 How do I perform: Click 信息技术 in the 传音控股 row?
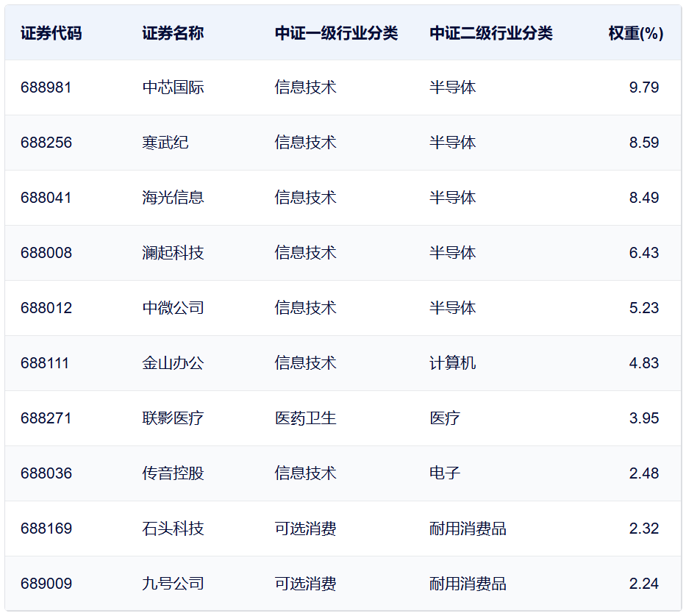[305, 473]
